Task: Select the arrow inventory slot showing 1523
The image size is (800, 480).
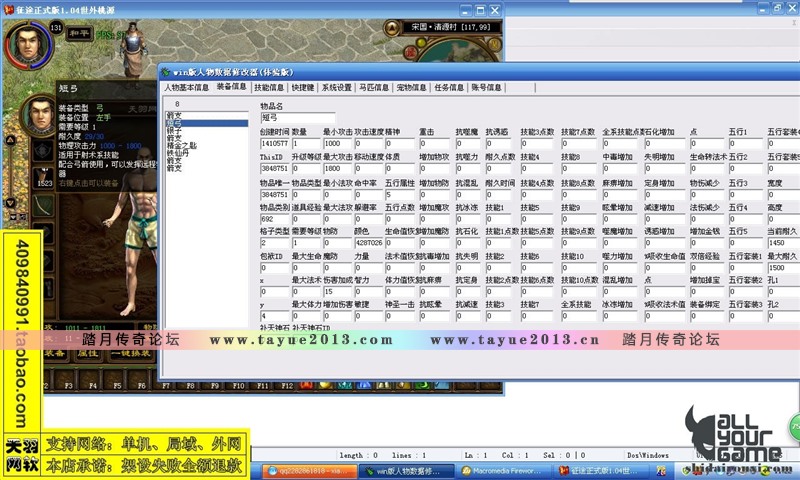Action: tap(44, 178)
